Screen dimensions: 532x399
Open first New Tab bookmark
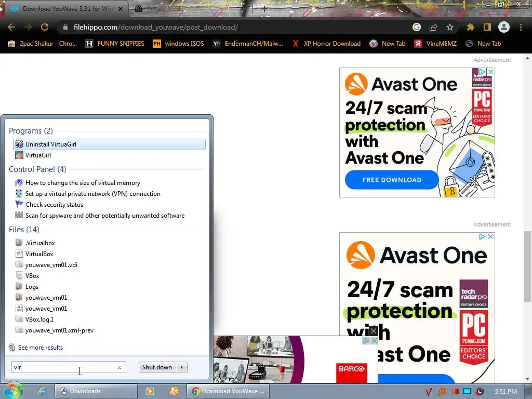tap(388, 44)
